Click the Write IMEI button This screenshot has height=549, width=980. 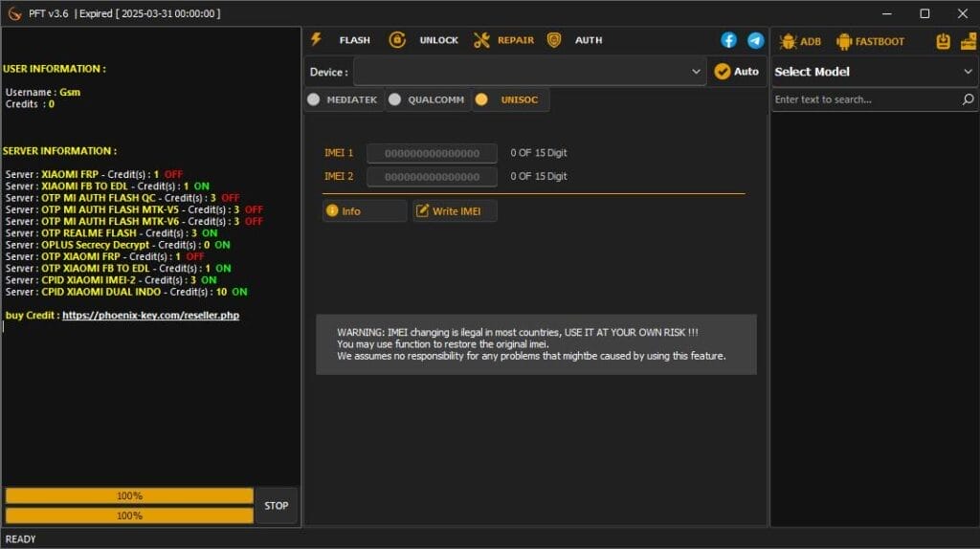click(455, 211)
